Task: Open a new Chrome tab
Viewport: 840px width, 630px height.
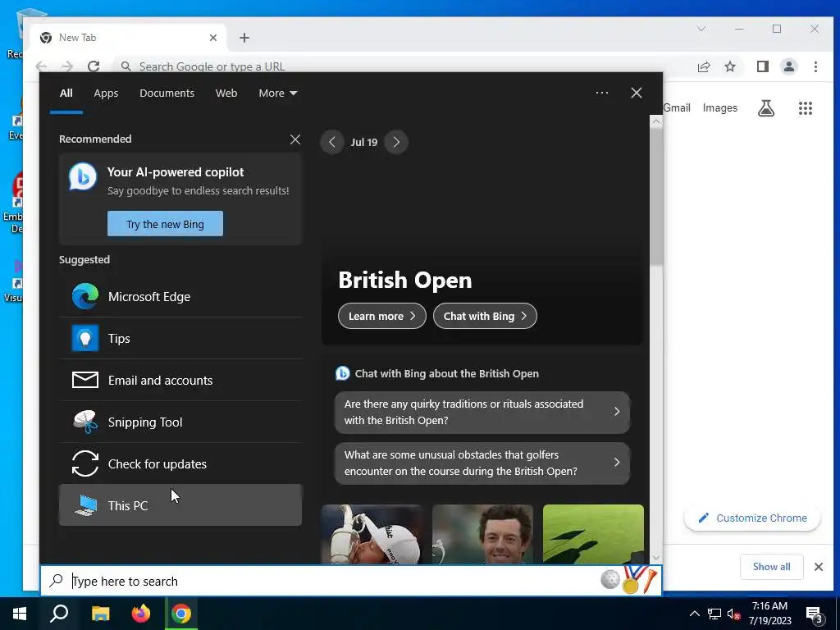Action: click(244, 38)
